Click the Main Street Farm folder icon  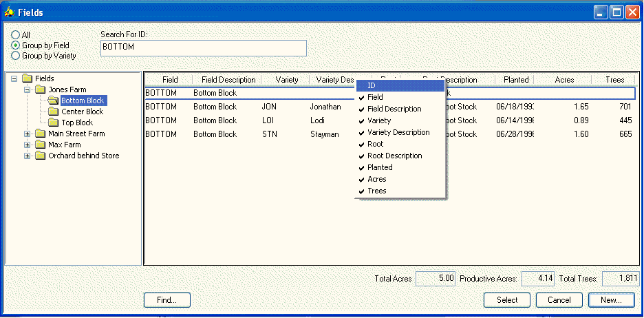pyautogui.click(x=40, y=134)
